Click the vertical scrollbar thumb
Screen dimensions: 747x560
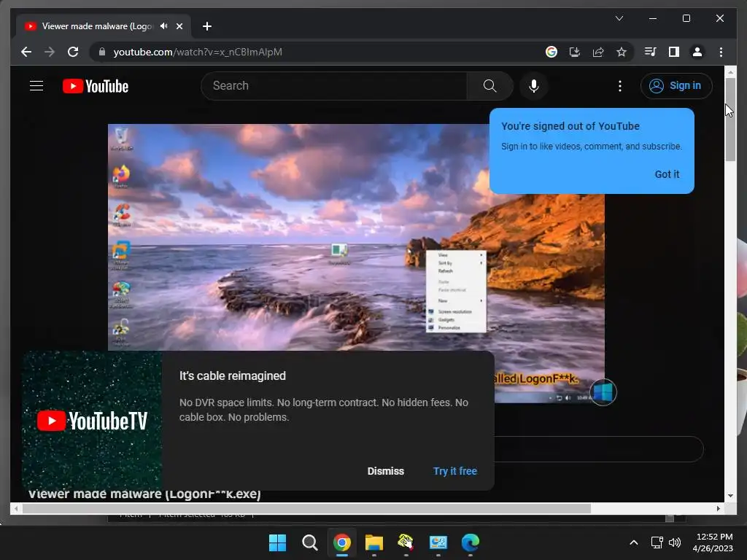pos(729,119)
